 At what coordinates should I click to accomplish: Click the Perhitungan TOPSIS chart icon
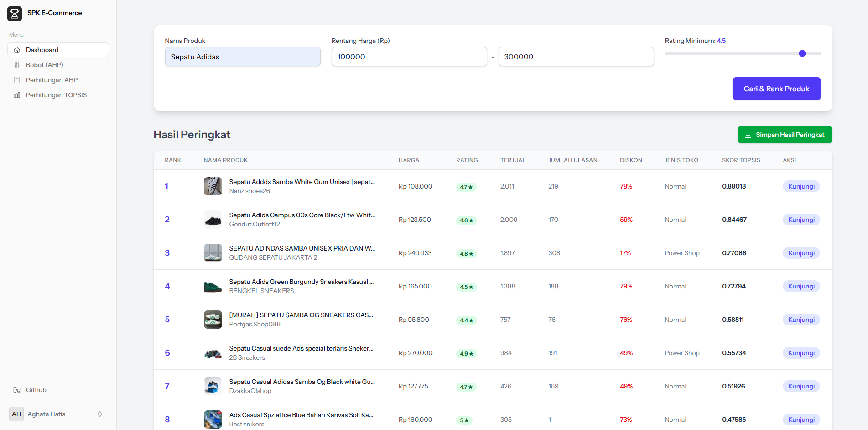coord(17,95)
